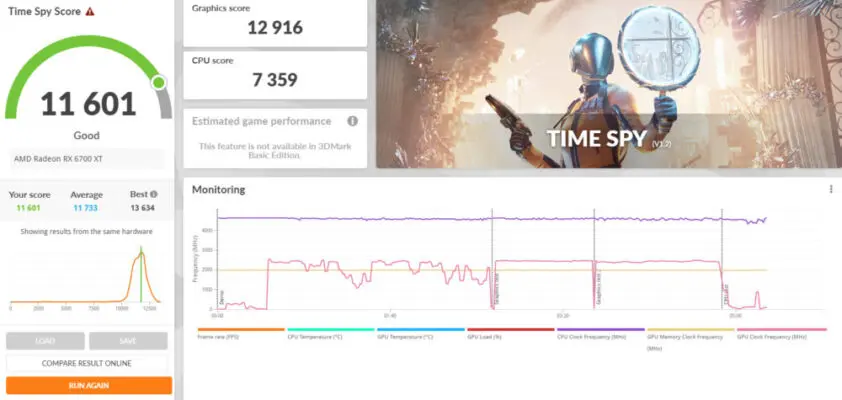Select the Best score 13 634
Viewport: 842px width, 400px height.
143,208
